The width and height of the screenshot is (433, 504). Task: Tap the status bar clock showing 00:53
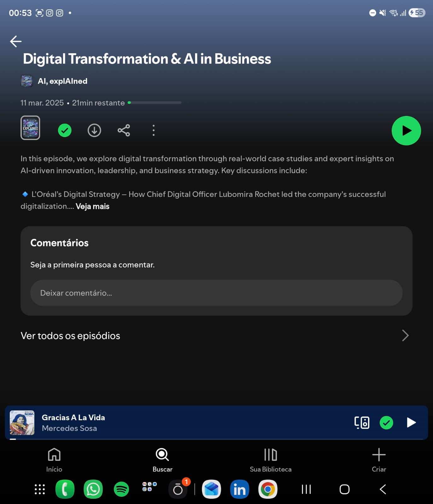pos(20,13)
